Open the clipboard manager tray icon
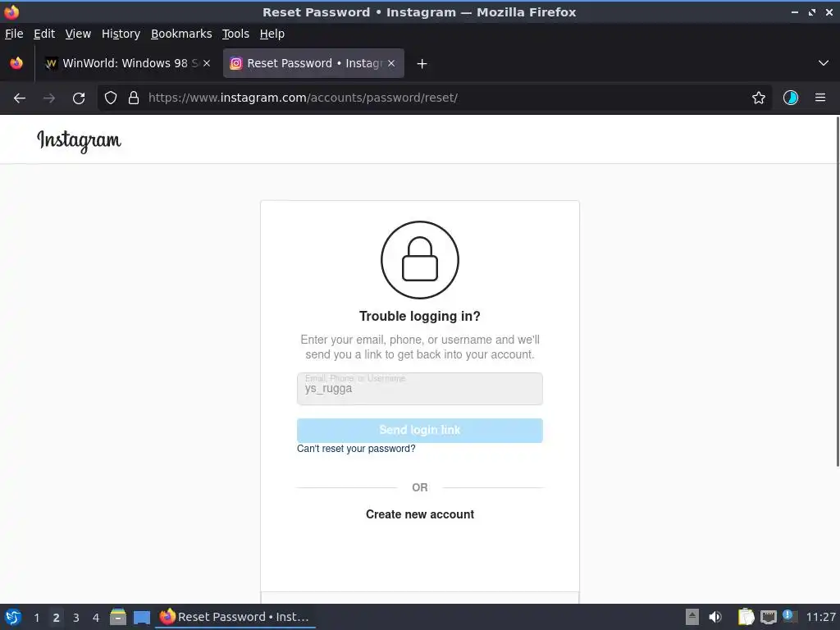Image resolution: width=840 pixels, height=630 pixels. click(746, 617)
